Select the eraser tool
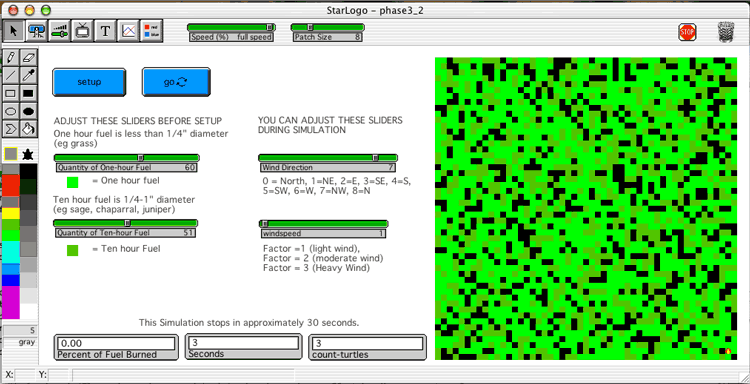750x384 pixels. click(x=29, y=58)
